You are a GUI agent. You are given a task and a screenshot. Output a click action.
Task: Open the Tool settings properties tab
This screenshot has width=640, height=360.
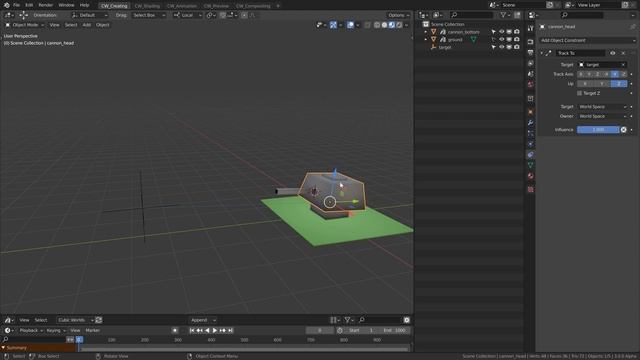pos(530,29)
